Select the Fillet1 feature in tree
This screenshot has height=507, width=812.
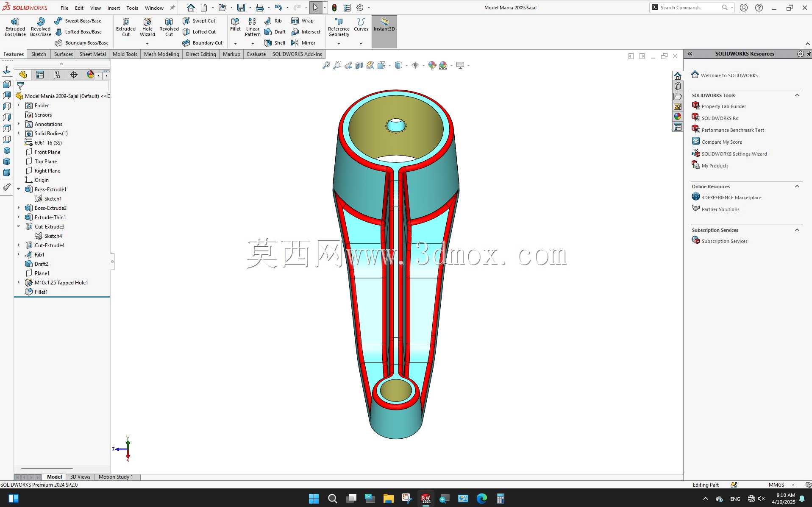coord(41,292)
